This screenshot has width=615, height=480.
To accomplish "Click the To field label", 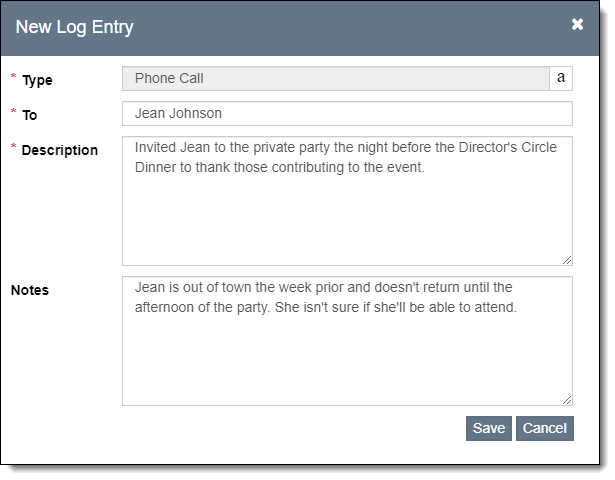I will [x=30, y=115].
